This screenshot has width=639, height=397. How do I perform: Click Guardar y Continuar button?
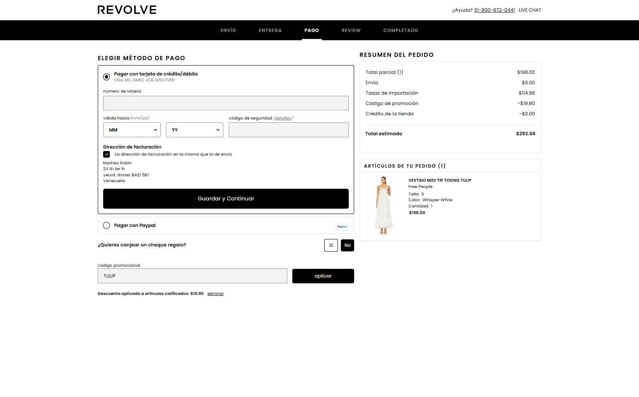[226, 198]
